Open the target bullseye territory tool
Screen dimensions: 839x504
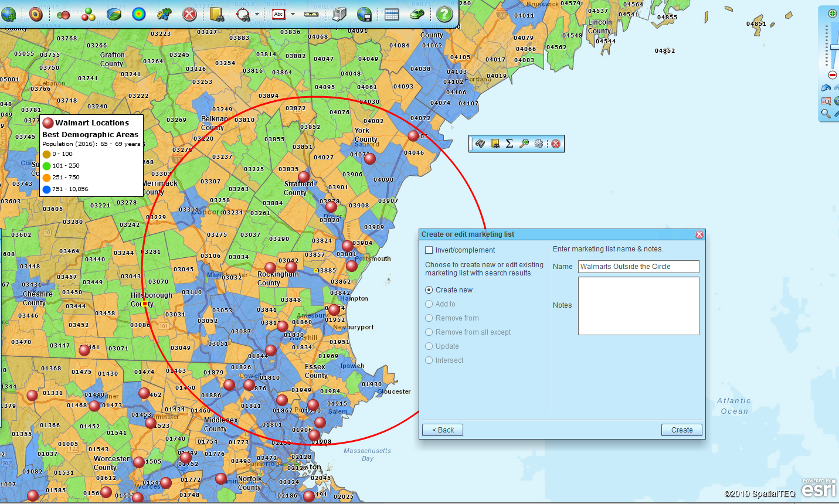point(36,13)
